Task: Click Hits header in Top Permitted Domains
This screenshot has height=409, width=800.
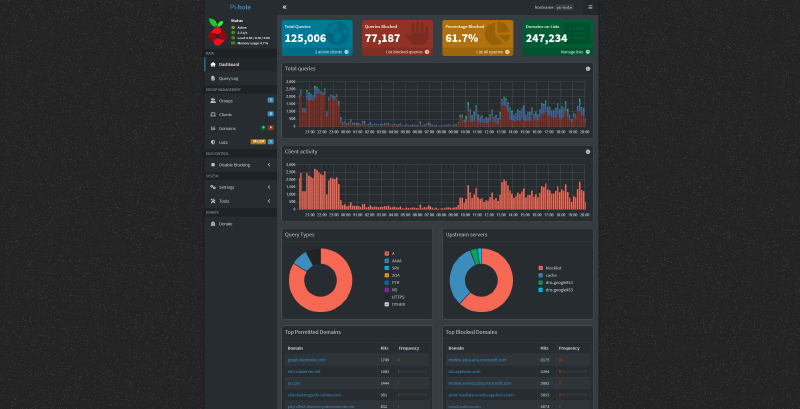Action: pos(385,348)
